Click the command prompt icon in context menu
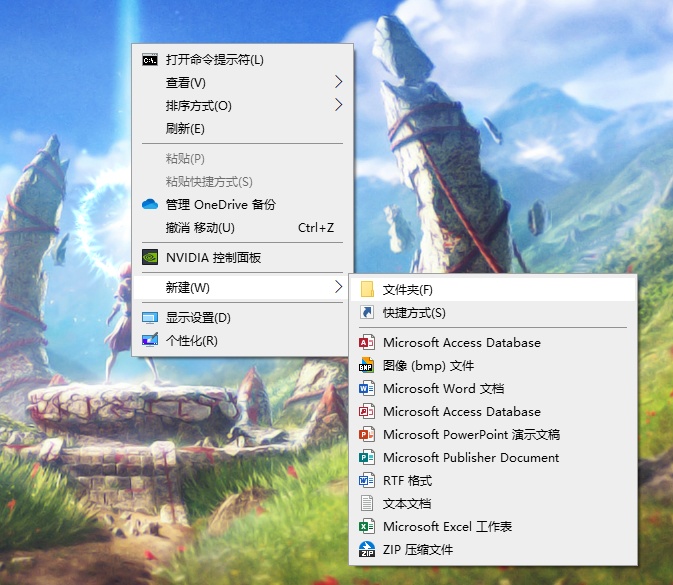The height and width of the screenshot is (585, 673). coord(150,60)
